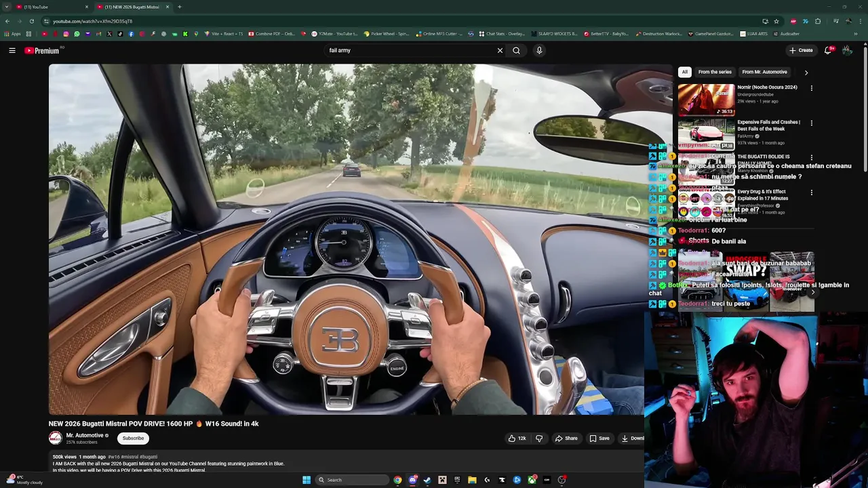868x488 pixels.
Task: Open Mr. Automotive channel avatar
Action: pos(56,439)
